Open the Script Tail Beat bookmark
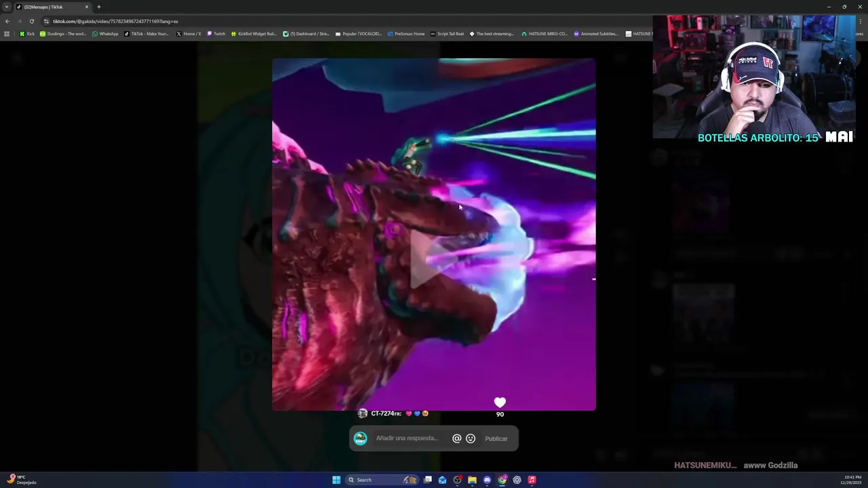The image size is (868, 488). pyautogui.click(x=448, y=34)
